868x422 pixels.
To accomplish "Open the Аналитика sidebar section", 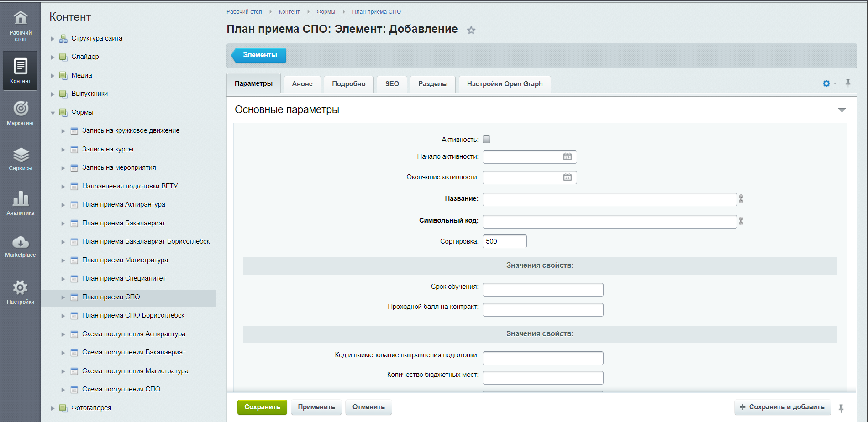I will [x=21, y=203].
